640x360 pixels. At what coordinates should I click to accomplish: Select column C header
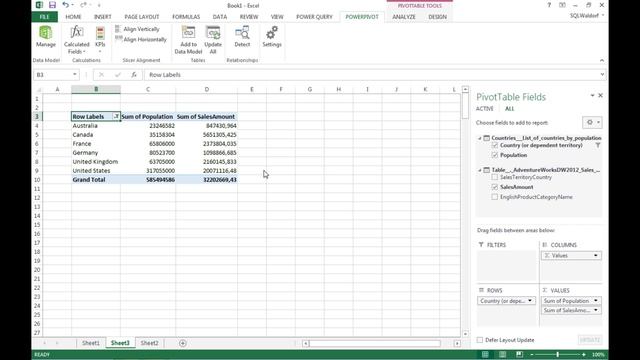[148, 89]
